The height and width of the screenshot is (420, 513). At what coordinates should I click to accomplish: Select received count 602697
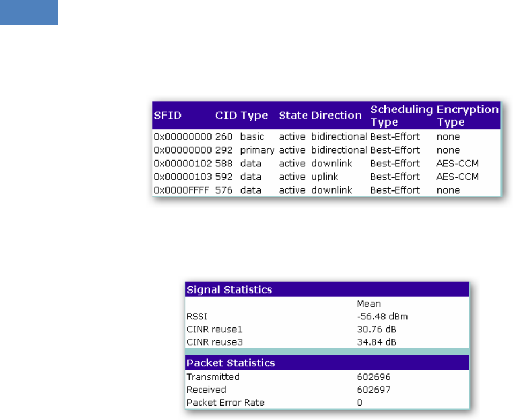[x=374, y=390]
